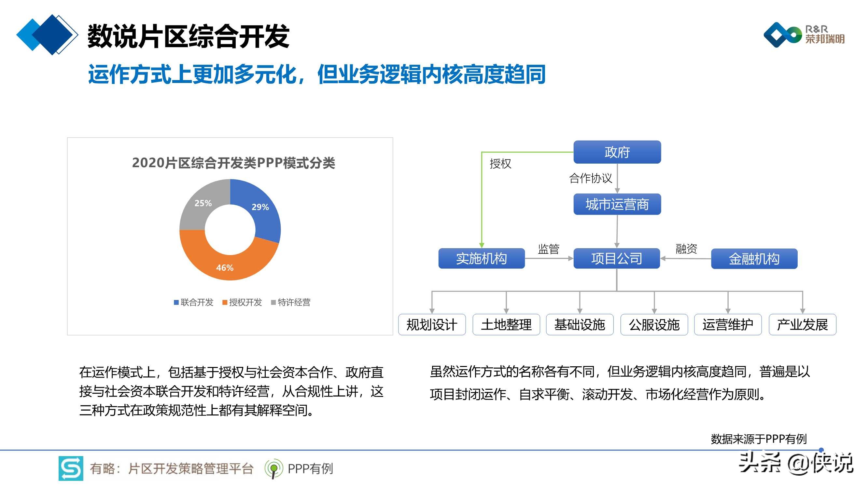868x488 pixels.
Task: Click the paragraph starting 虽然运作方式的名称
Action: (x=620, y=383)
